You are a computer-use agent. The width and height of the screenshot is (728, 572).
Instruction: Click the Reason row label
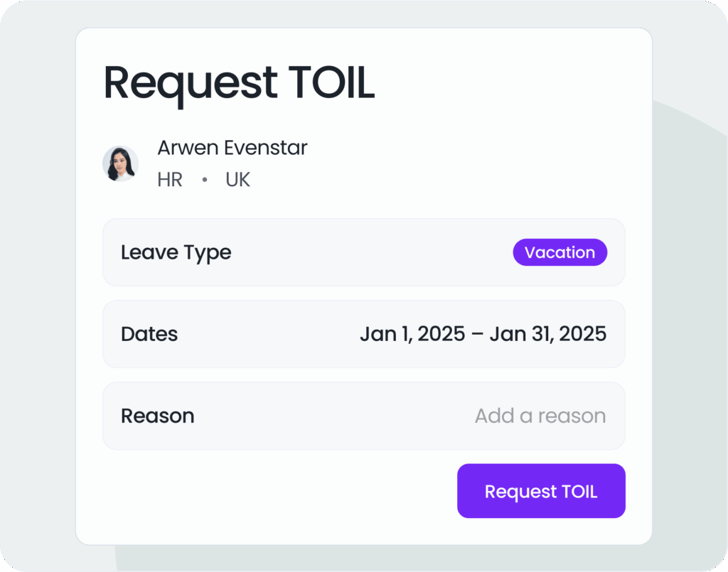(158, 416)
